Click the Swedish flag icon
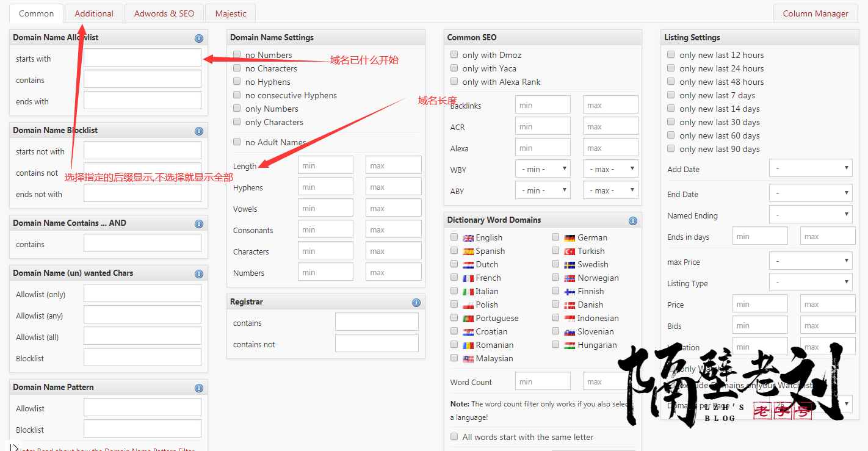 click(x=570, y=265)
